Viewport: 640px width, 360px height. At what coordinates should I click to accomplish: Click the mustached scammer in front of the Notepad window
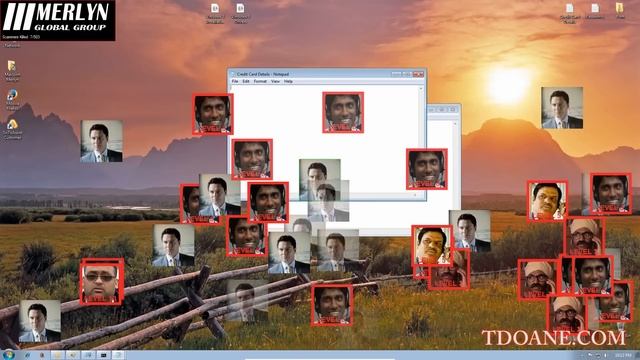pyautogui.click(x=432, y=246)
